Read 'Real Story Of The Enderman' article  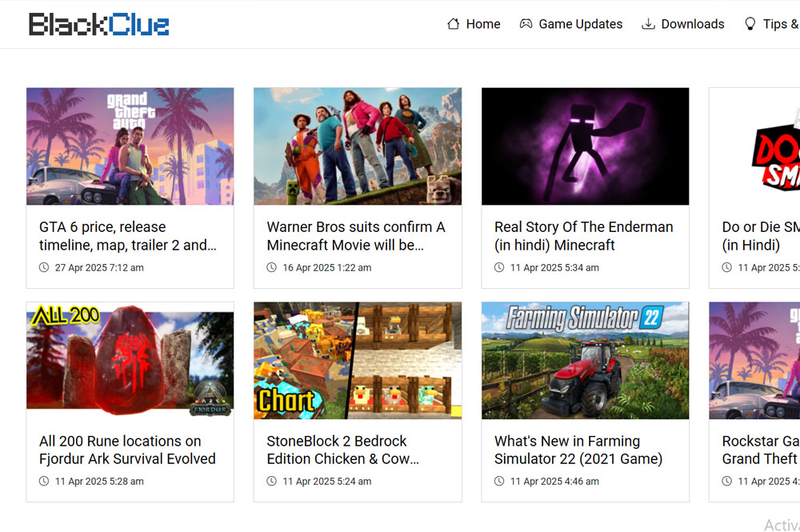click(584, 236)
